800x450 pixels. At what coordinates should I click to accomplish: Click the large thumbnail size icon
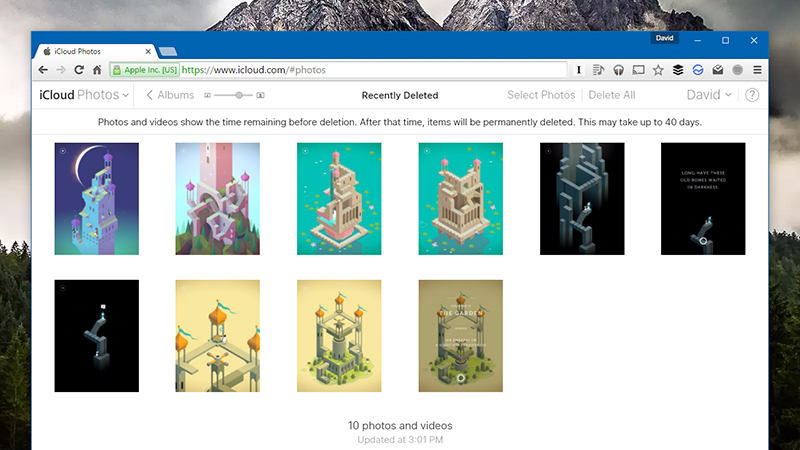click(260, 95)
